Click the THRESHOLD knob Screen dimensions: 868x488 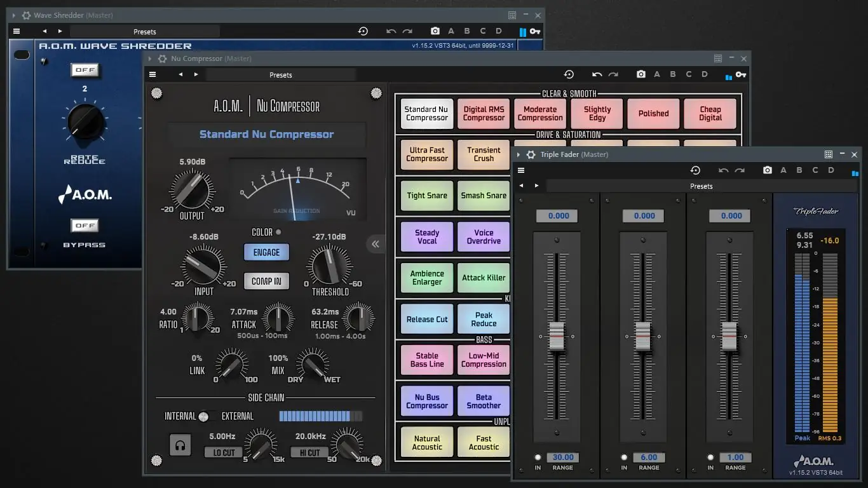coord(330,266)
